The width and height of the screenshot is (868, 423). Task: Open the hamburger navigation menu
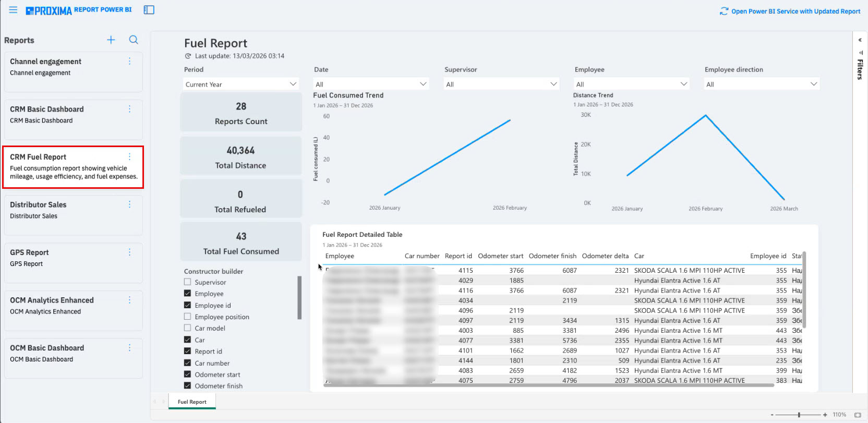(x=13, y=10)
